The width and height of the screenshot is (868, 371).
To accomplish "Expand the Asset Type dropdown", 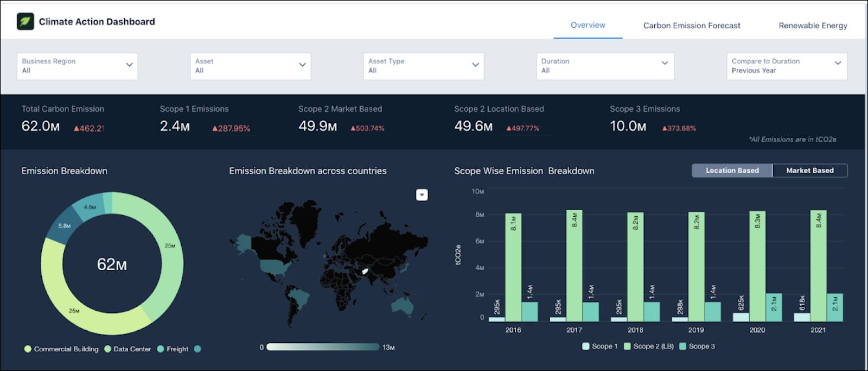I will (x=423, y=66).
